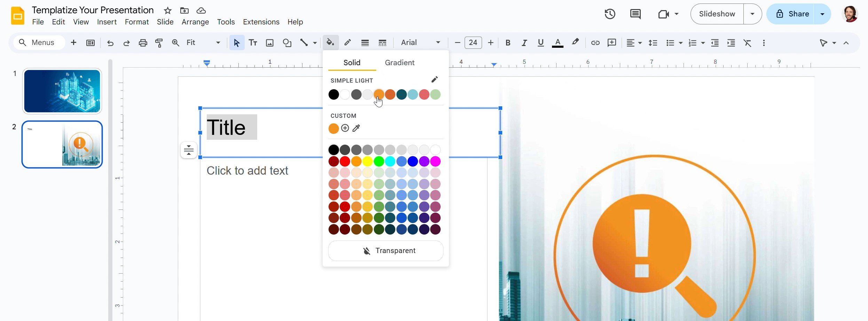Expand the bulleted list options arrow
Viewport: 868px width, 321px height.
[x=680, y=43]
